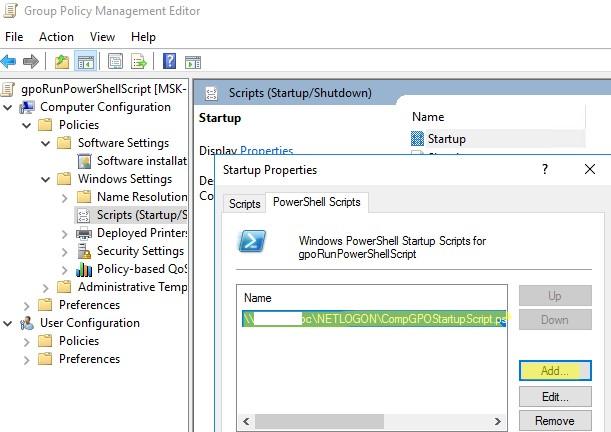Click the gpoRunPowerShellScript root policy icon
Image resolution: width=611 pixels, height=432 pixels.
[x=8, y=89]
